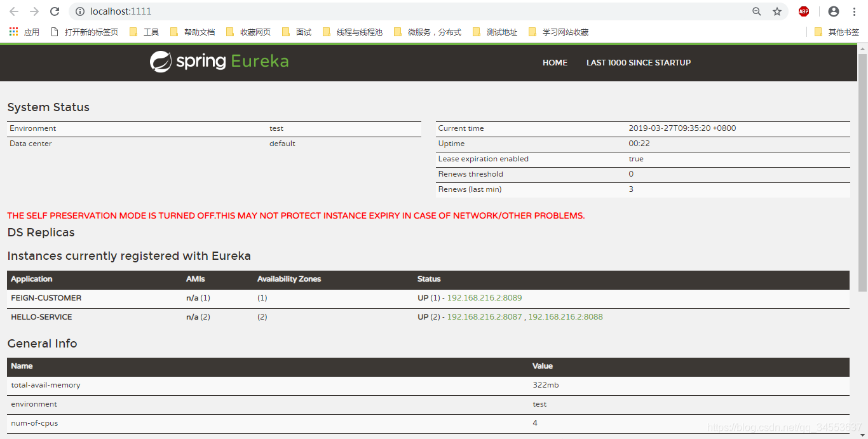The height and width of the screenshot is (439, 868).
Task: Select the FEIGN-CUSTOMER application name
Action: (46, 298)
